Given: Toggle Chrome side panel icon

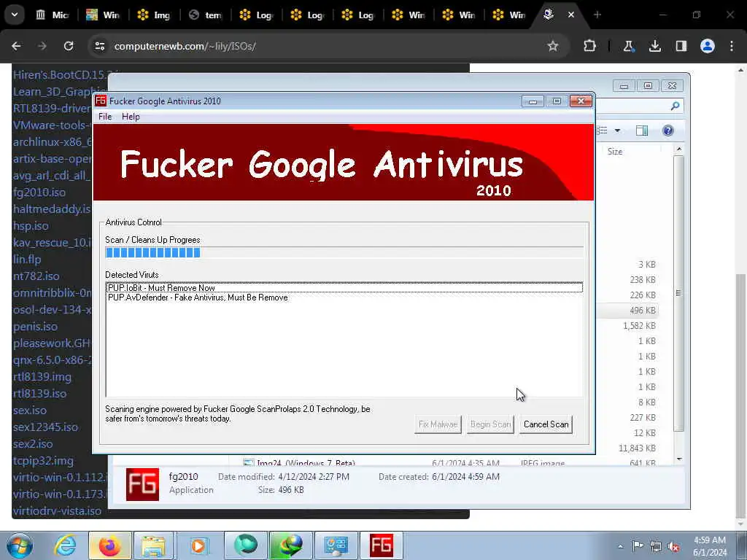Looking at the screenshot, I should click(x=681, y=46).
